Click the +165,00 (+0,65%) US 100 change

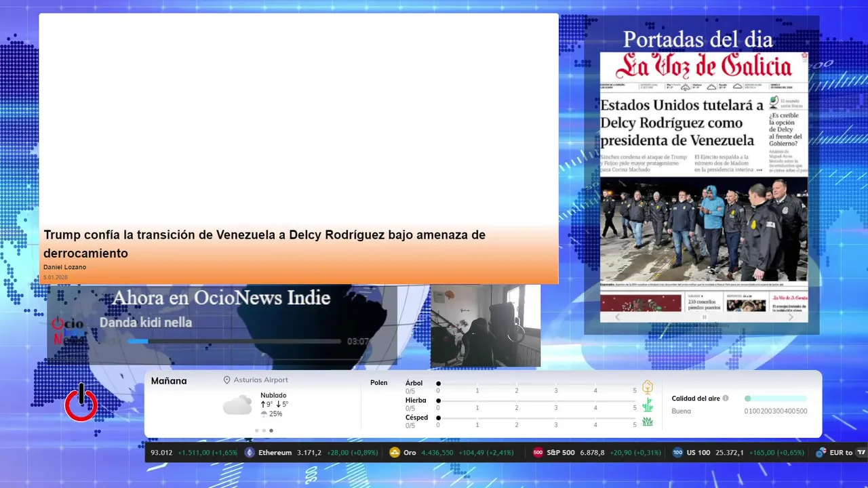point(776,453)
